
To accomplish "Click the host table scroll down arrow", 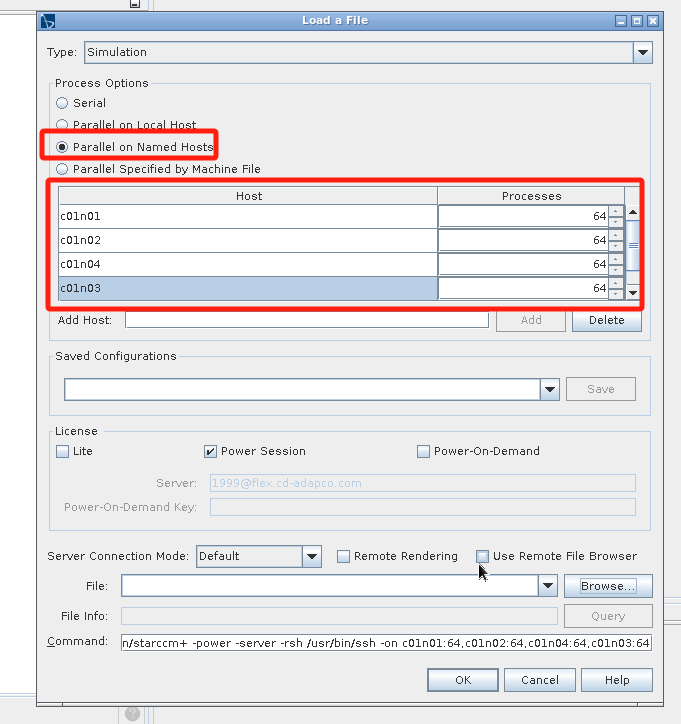I will (x=633, y=292).
